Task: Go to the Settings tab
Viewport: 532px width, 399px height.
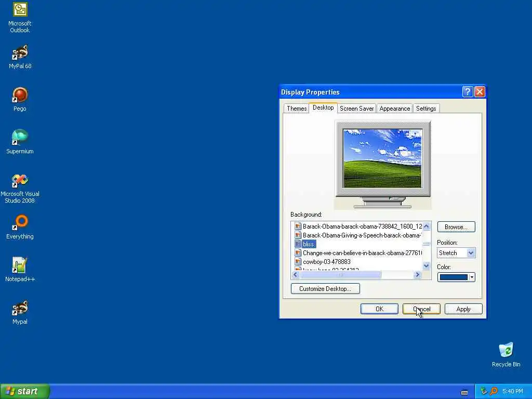Action: pos(426,109)
